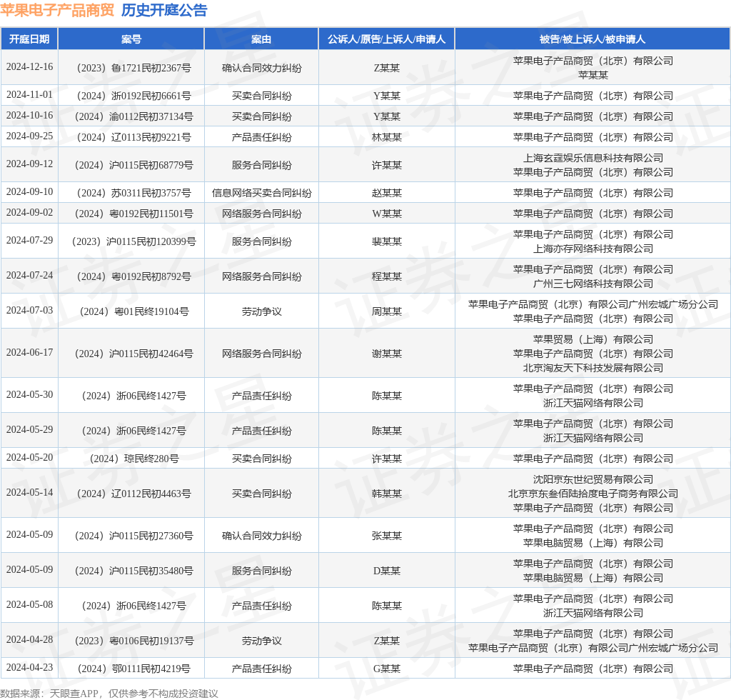
Task: Click the date 2024-11-01
Action: [x=29, y=95]
